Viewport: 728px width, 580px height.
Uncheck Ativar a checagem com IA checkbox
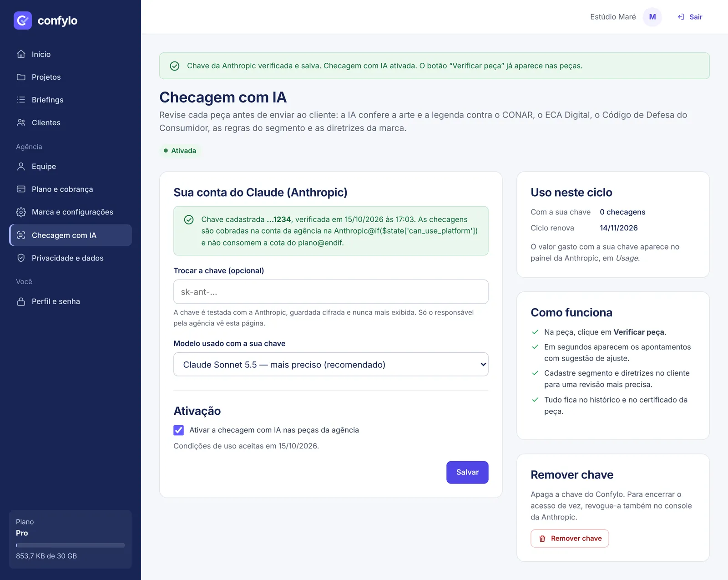click(179, 430)
